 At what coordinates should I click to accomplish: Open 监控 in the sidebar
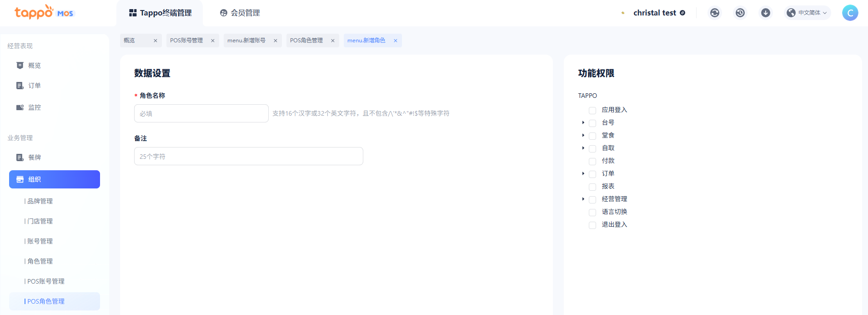35,107
